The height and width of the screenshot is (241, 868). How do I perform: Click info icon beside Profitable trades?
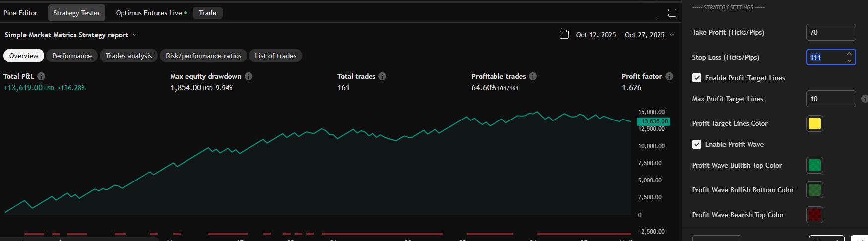[533, 76]
